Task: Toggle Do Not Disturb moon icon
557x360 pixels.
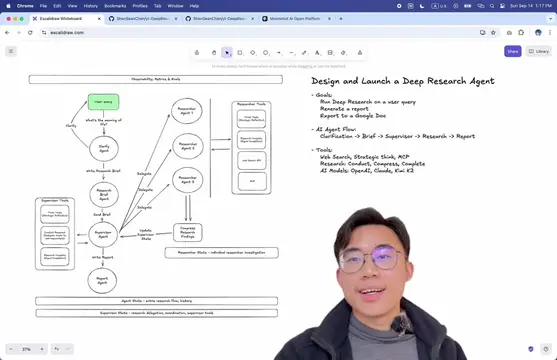Action: click(x=422, y=6)
